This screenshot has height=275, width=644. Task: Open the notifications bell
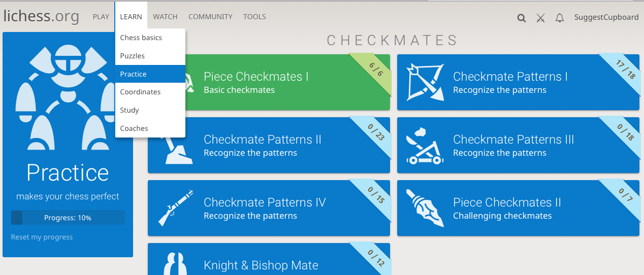pyautogui.click(x=560, y=18)
